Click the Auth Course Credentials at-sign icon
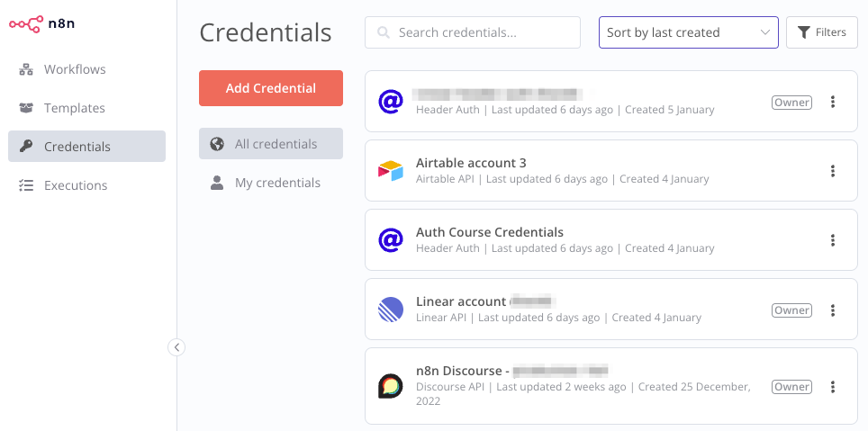Screen dimensions: 868x431 click(390, 240)
